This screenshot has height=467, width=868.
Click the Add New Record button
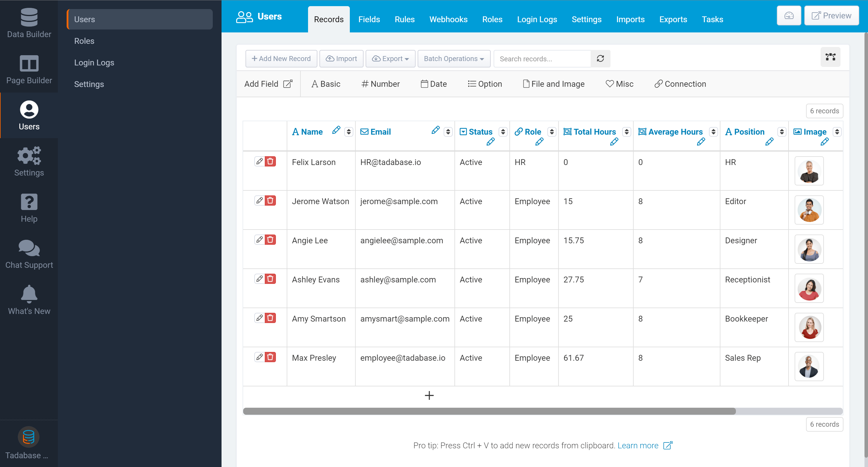(x=281, y=59)
